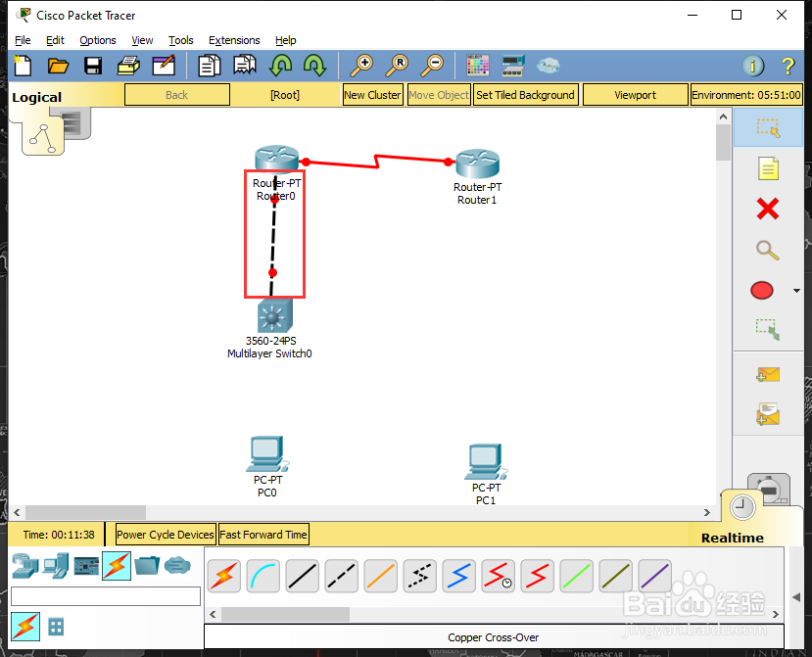Select the Copper Straight-Through cable
This screenshot has height=657, width=812.
point(303,576)
